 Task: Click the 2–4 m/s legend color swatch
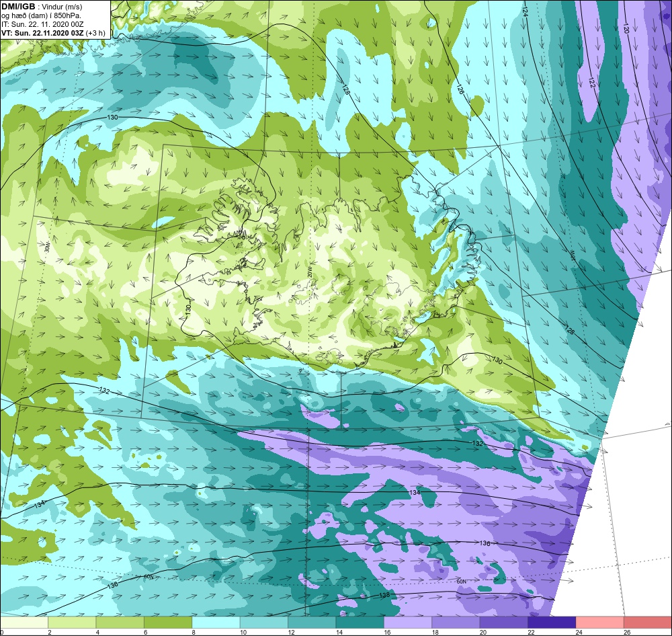(x=72, y=622)
